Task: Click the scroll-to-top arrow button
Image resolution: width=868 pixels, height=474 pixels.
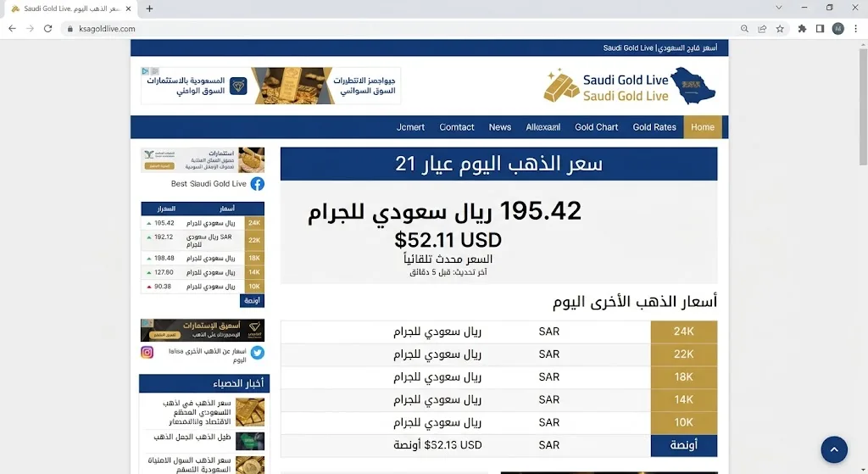Action: 834,449
